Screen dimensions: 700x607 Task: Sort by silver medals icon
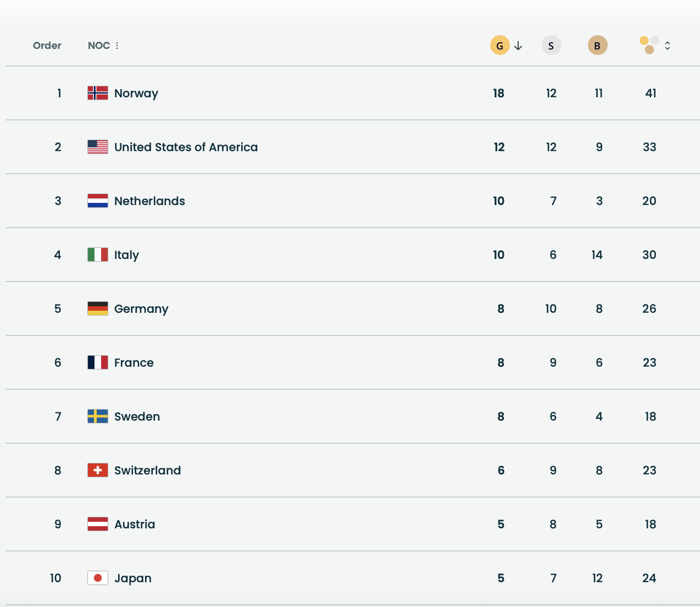(x=551, y=46)
